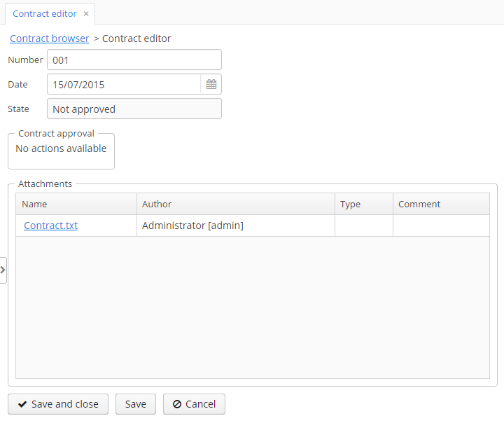
Task: Select the Administrator [admin] author cell
Action: 235,226
